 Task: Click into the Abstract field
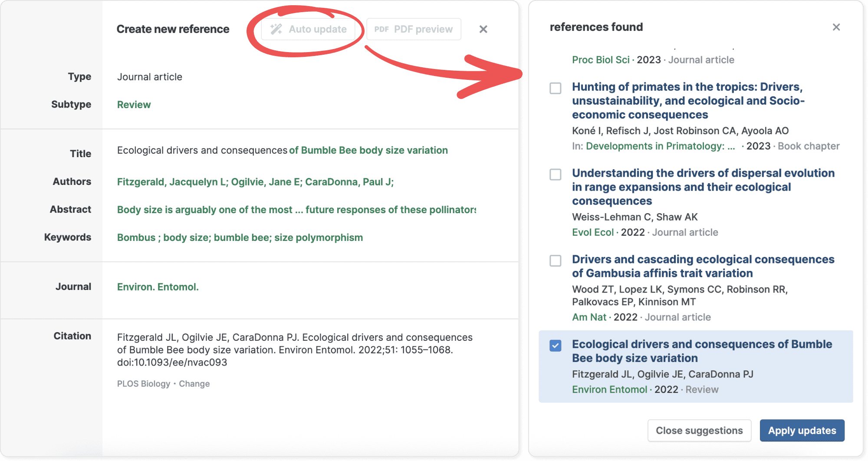296,210
